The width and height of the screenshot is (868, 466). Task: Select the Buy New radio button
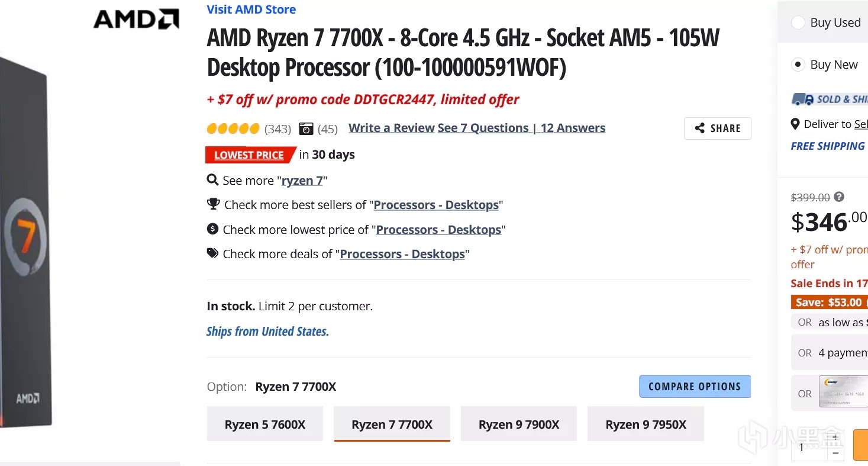click(798, 65)
